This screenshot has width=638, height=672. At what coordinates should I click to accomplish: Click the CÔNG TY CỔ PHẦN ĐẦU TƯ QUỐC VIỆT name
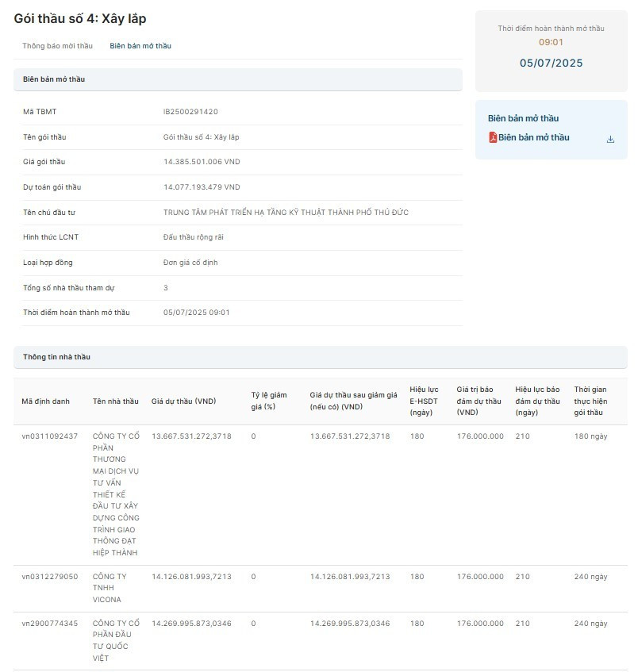coord(116,635)
